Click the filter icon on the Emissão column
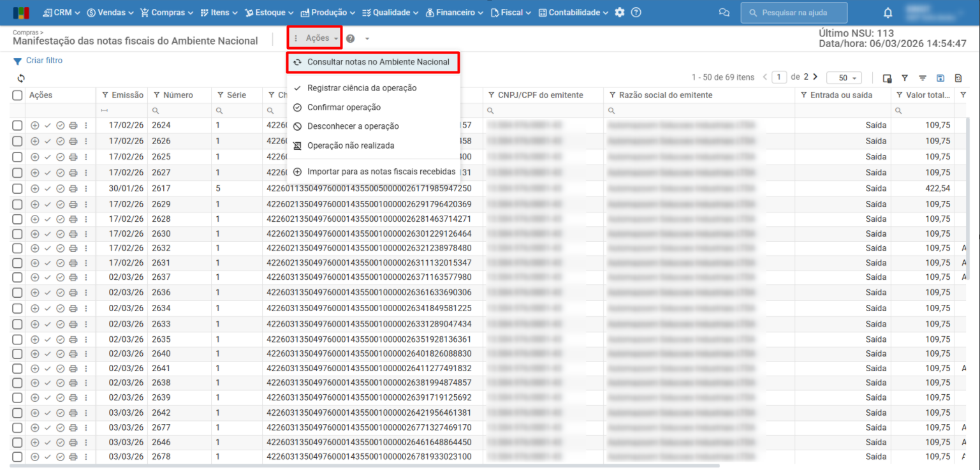980x470 pixels. tap(105, 95)
